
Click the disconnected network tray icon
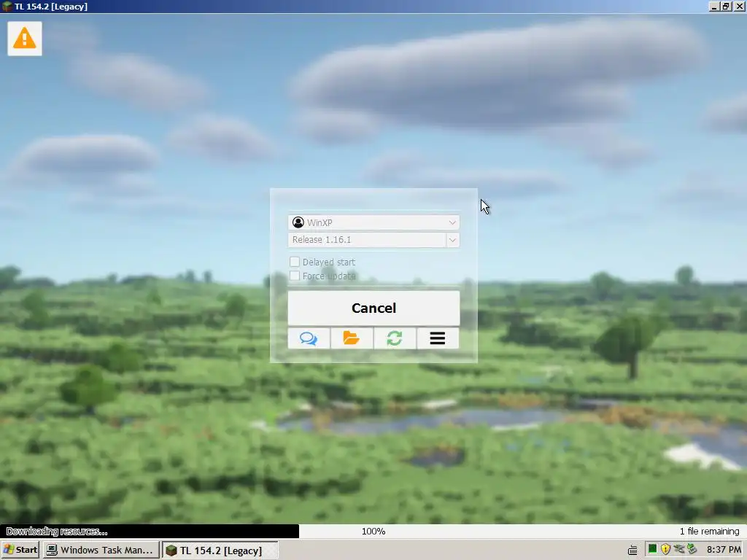click(679, 549)
